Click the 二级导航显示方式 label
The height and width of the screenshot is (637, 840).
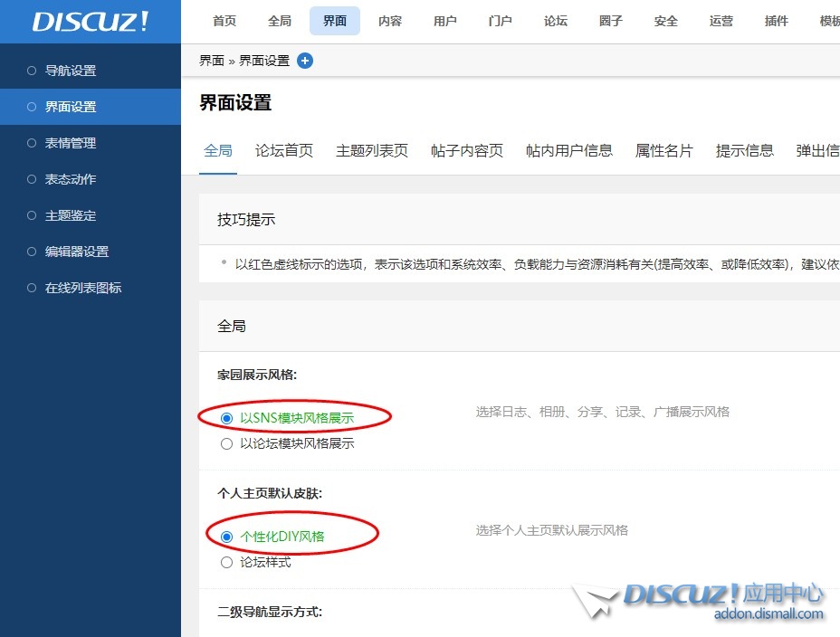(270, 612)
